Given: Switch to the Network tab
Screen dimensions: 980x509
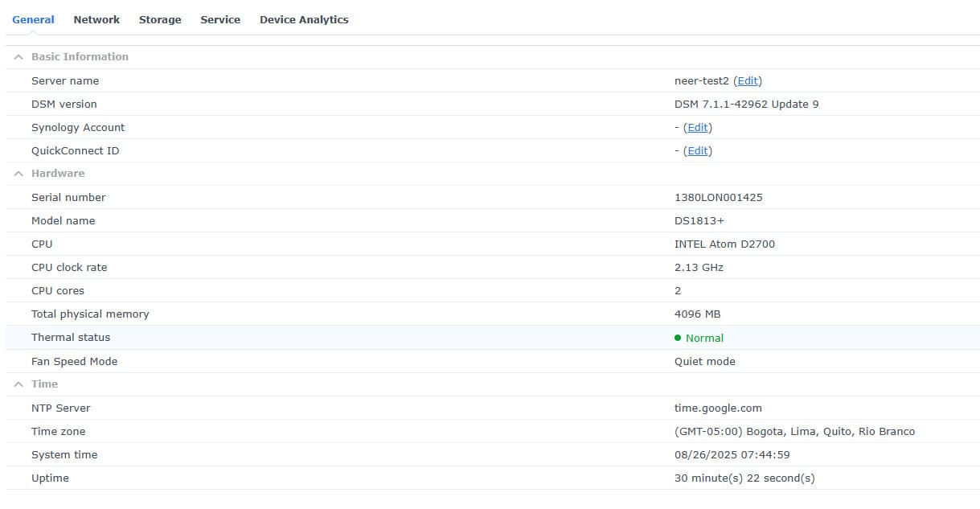Looking at the screenshot, I should pyautogui.click(x=96, y=19).
